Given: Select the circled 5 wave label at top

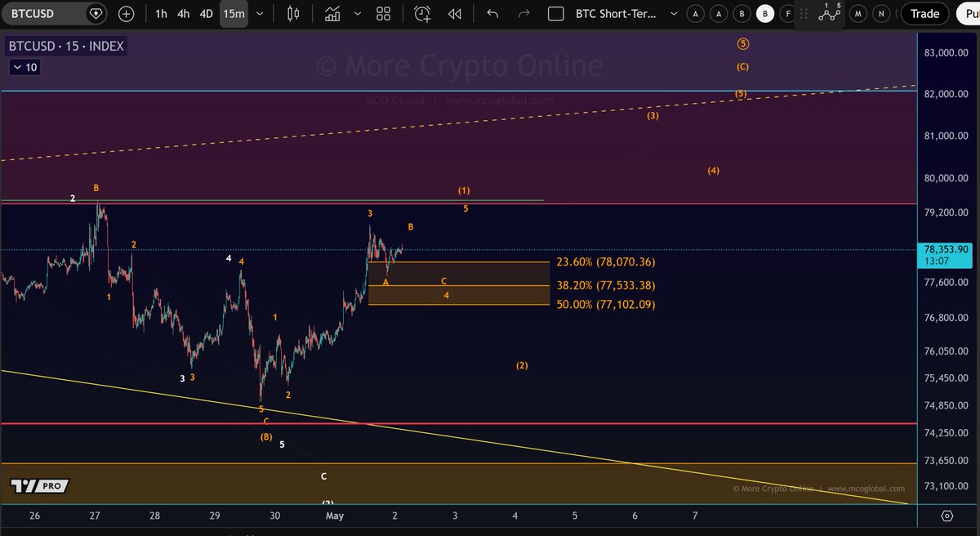Looking at the screenshot, I should tap(742, 43).
